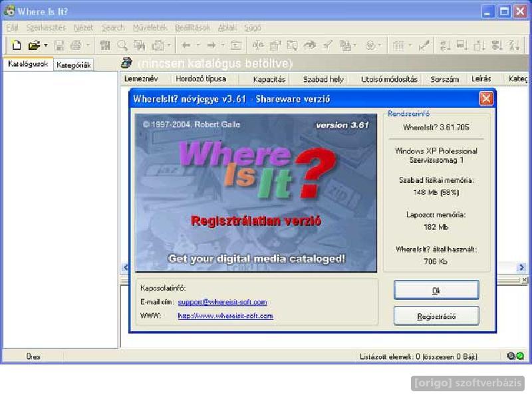Click the checkmark icon in the toolbar
Viewport: 532px width, 399px height.
tap(327, 45)
